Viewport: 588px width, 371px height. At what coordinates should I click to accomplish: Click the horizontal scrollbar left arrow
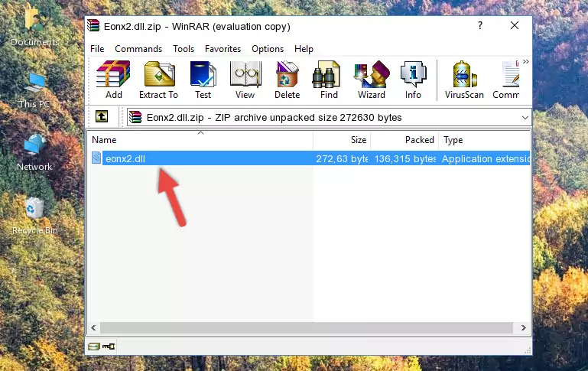[x=94, y=328]
